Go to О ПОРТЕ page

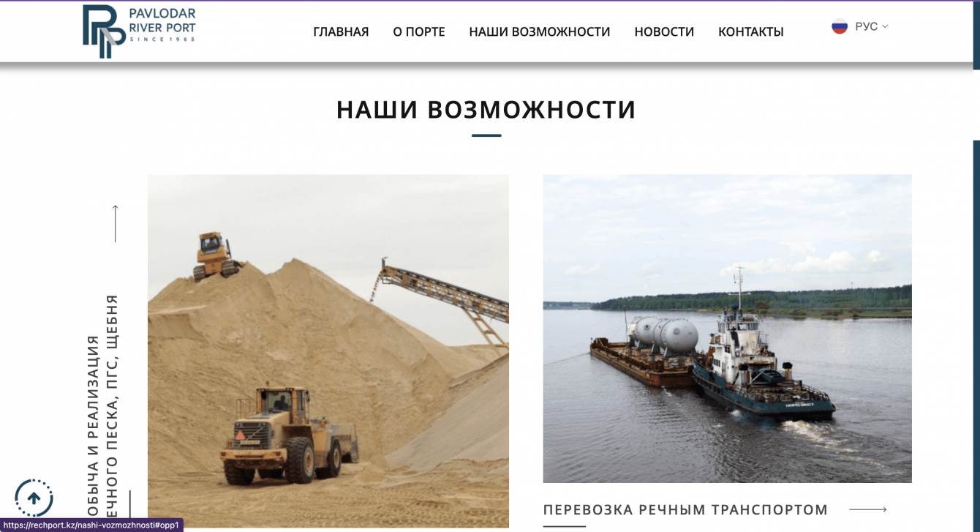419,31
